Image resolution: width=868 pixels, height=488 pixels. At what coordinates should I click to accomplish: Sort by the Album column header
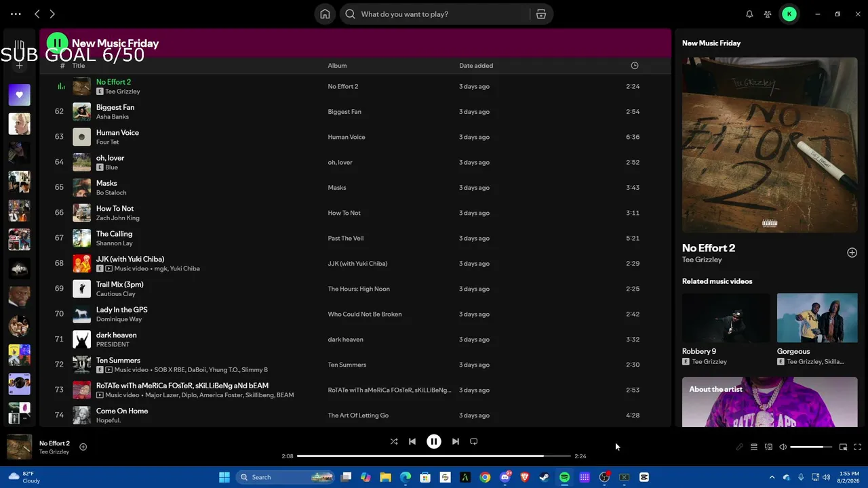click(x=337, y=66)
